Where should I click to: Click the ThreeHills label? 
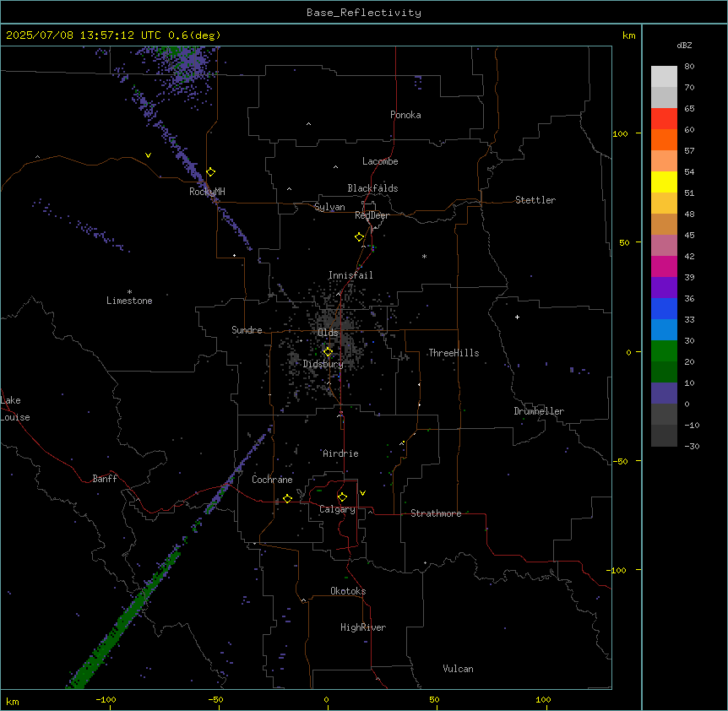(454, 353)
